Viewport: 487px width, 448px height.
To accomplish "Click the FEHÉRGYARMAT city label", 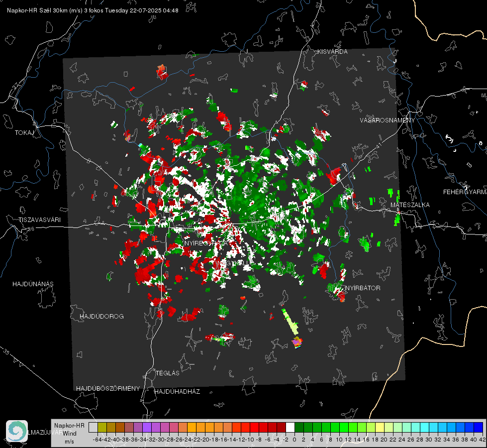I will (x=465, y=192).
